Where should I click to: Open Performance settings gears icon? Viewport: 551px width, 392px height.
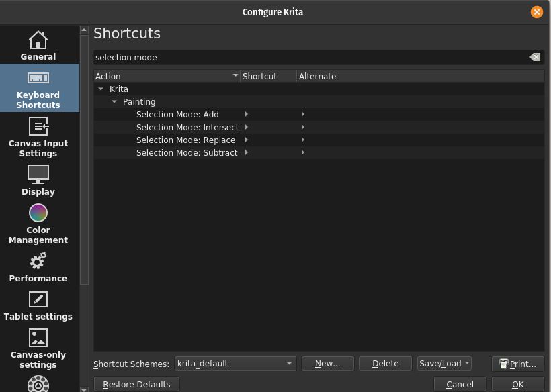tap(38, 261)
